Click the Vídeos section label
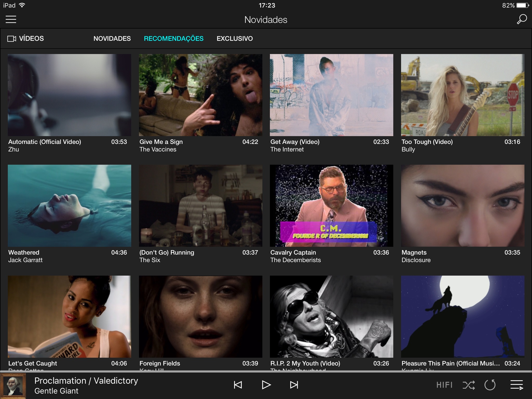 31,38
